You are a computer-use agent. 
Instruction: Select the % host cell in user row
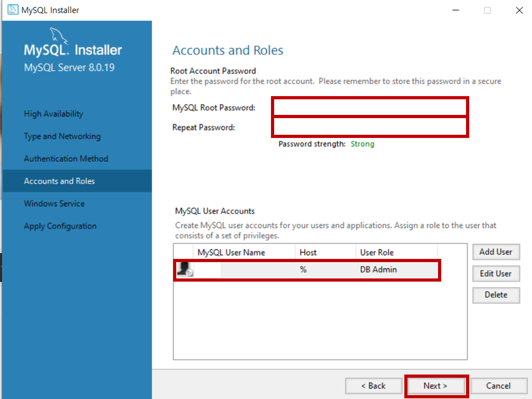tap(303, 270)
